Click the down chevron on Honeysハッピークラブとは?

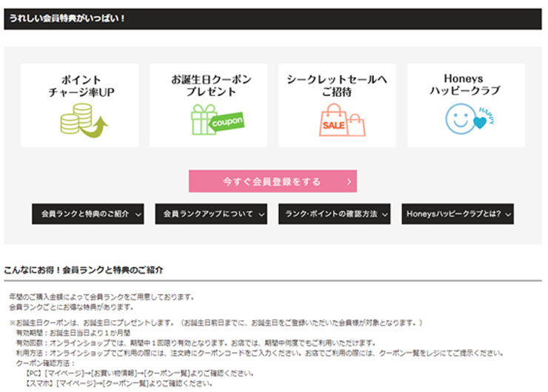pyautogui.click(x=507, y=214)
